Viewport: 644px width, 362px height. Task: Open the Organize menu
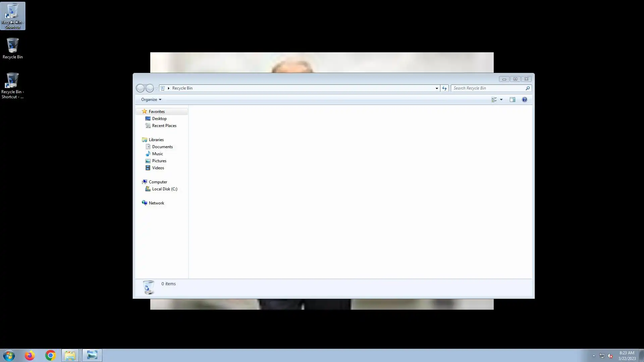[x=151, y=100]
